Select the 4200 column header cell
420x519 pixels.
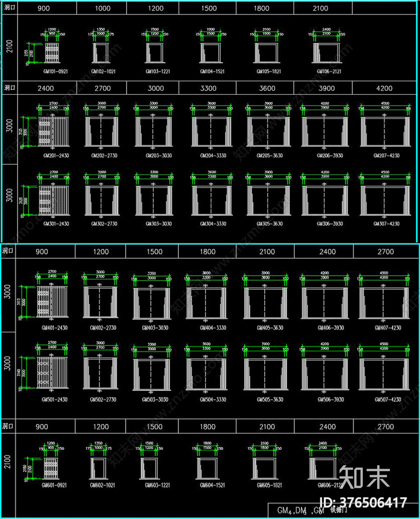[384, 88]
